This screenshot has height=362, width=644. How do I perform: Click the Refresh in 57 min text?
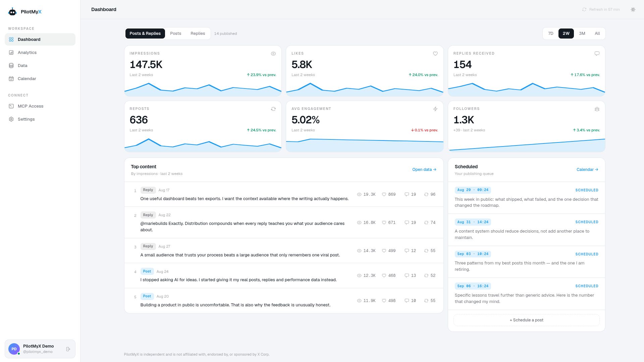point(604,9)
